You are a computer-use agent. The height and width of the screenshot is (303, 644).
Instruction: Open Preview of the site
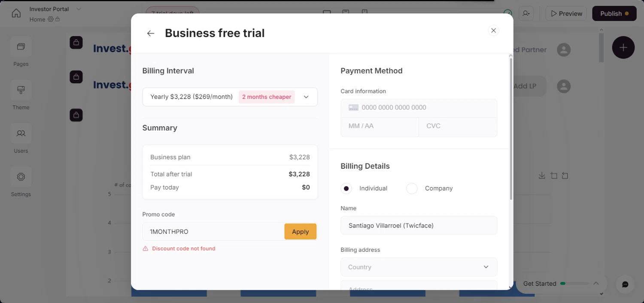pos(566,13)
